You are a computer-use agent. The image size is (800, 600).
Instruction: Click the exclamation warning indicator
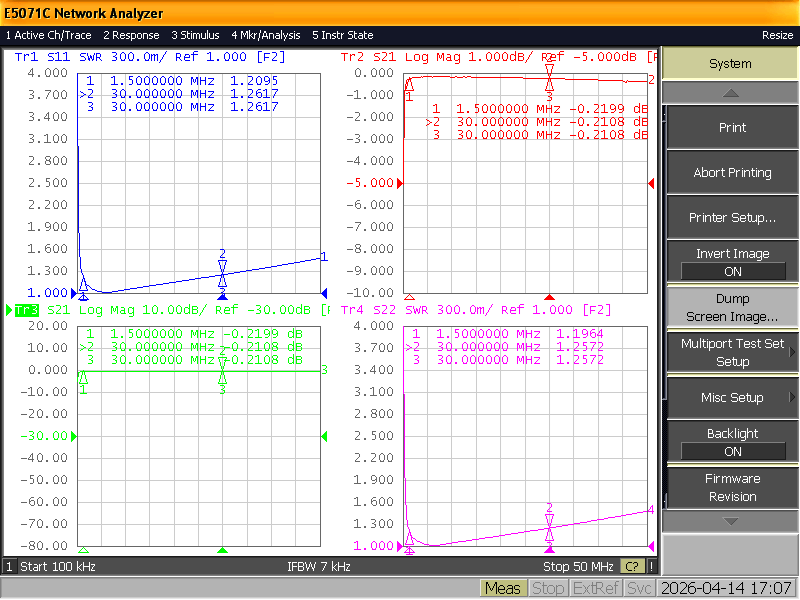pos(652,566)
